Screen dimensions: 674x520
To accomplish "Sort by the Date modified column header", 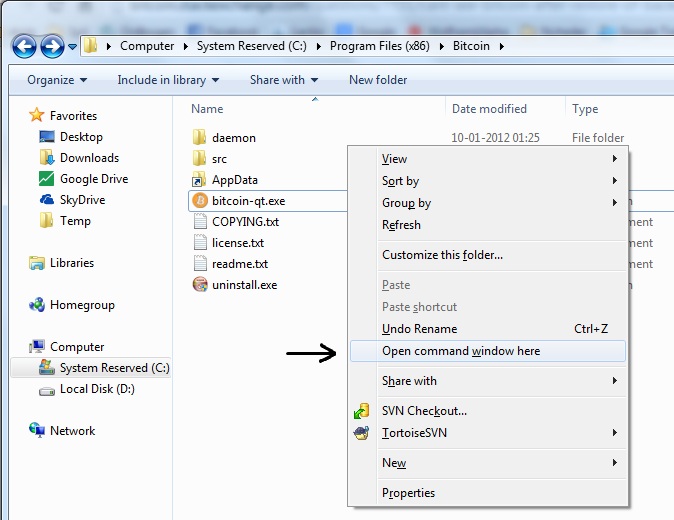I will (x=489, y=109).
